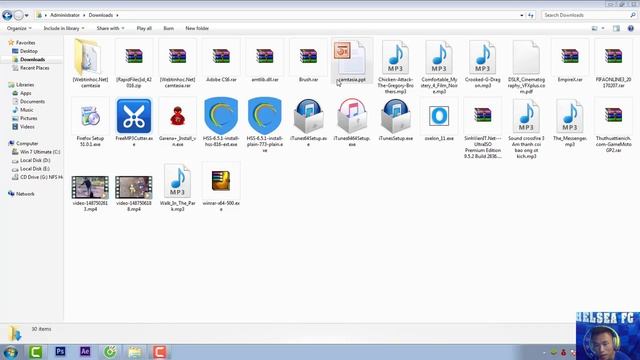The width and height of the screenshot is (640, 360).
Task: Change the view icon option
Action: (595, 28)
